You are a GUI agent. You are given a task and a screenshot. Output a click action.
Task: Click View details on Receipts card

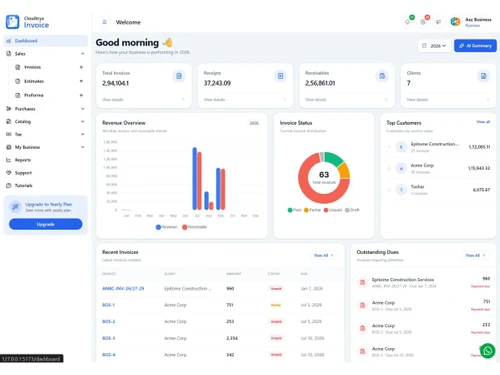point(214,100)
